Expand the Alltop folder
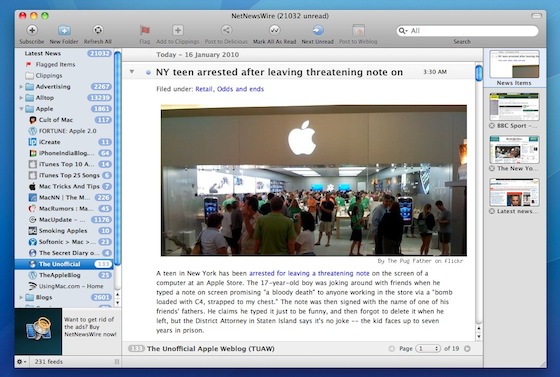This screenshot has height=377, width=560. [x=21, y=98]
